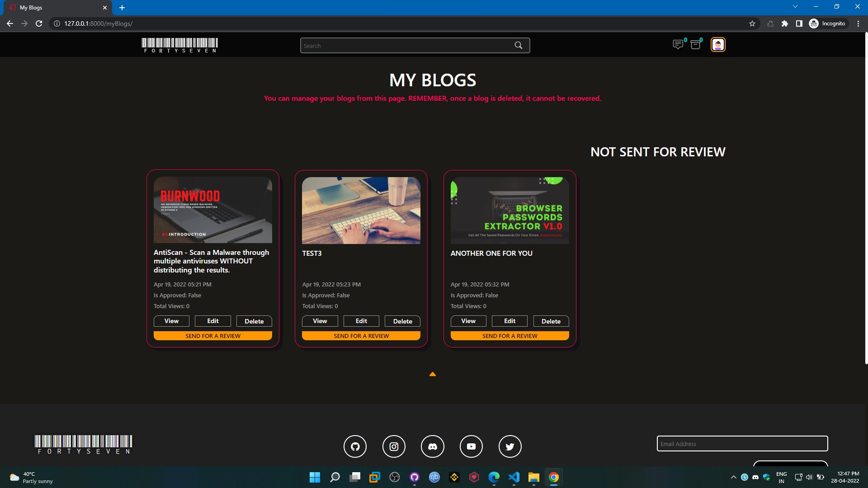Open the YouTube social link
Viewport: 868px width, 488px height.
coord(471,446)
